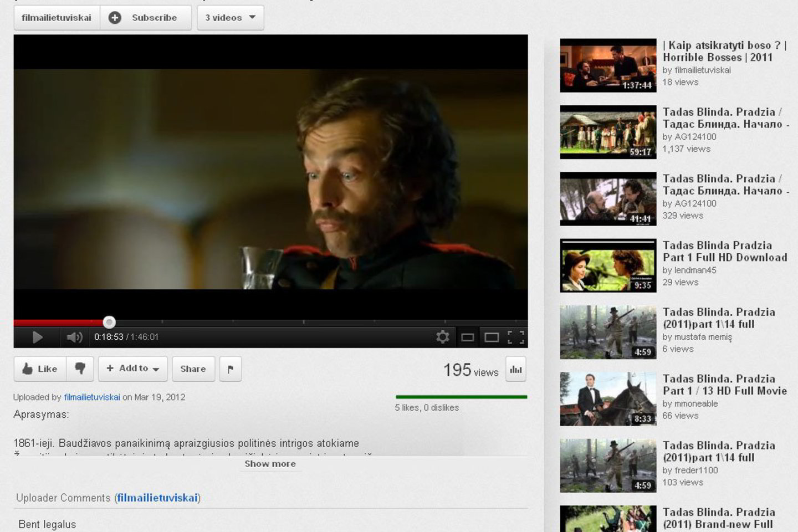Enter fullscreen mode icon
The height and width of the screenshot is (532, 798).
coord(516,337)
